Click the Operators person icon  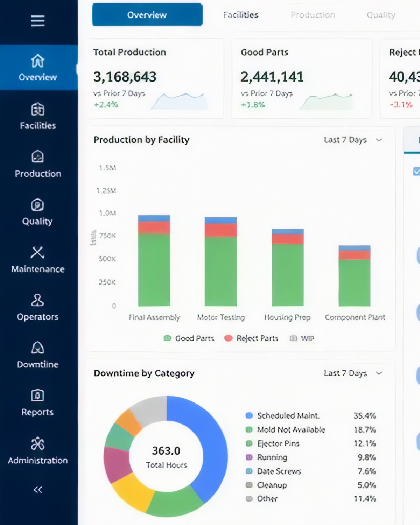[x=37, y=300]
